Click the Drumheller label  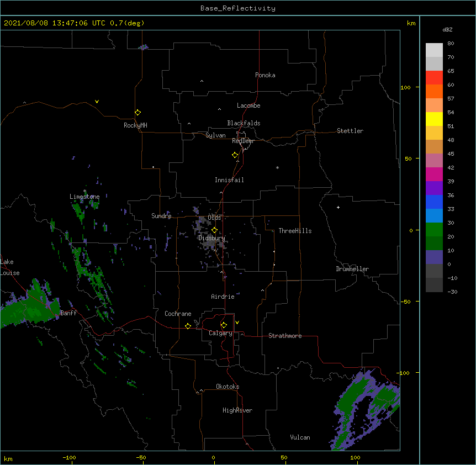coord(352,269)
